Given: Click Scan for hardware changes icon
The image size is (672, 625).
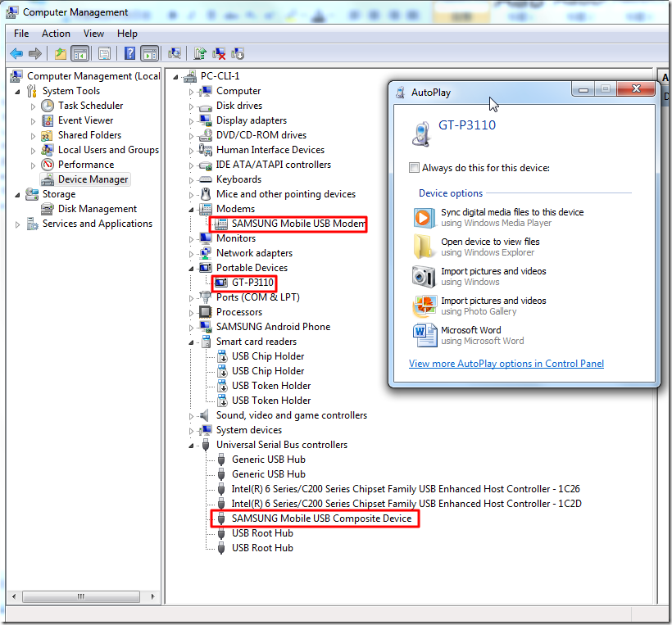Looking at the screenshot, I should click(175, 53).
